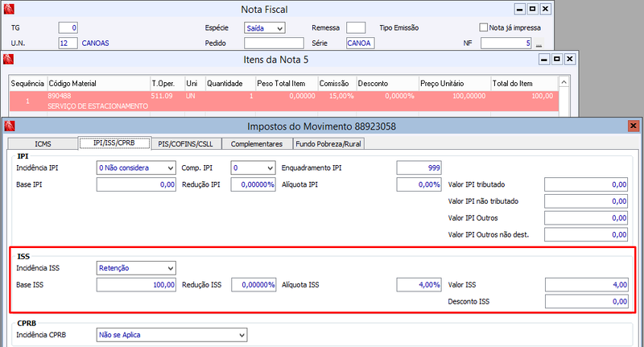This screenshot has width=644, height=347.
Task: Click the Sequência column header
Action: 27,84
